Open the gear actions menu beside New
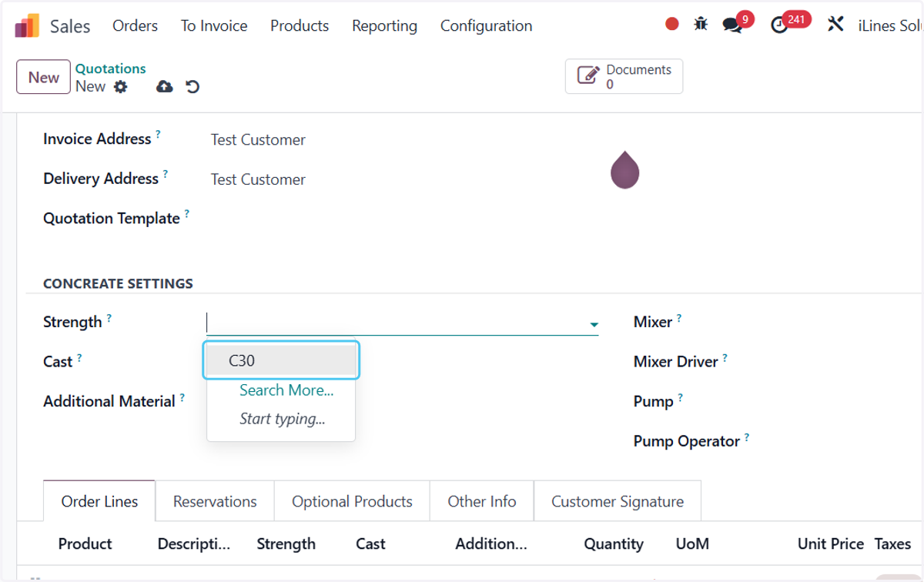924x582 pixels. [x=121, y=87]
